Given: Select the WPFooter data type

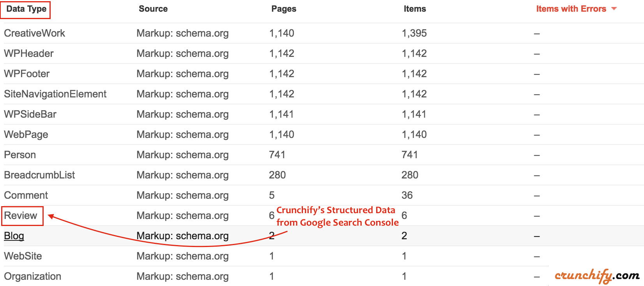Looking at the screenshot, I should click(27, 74).
